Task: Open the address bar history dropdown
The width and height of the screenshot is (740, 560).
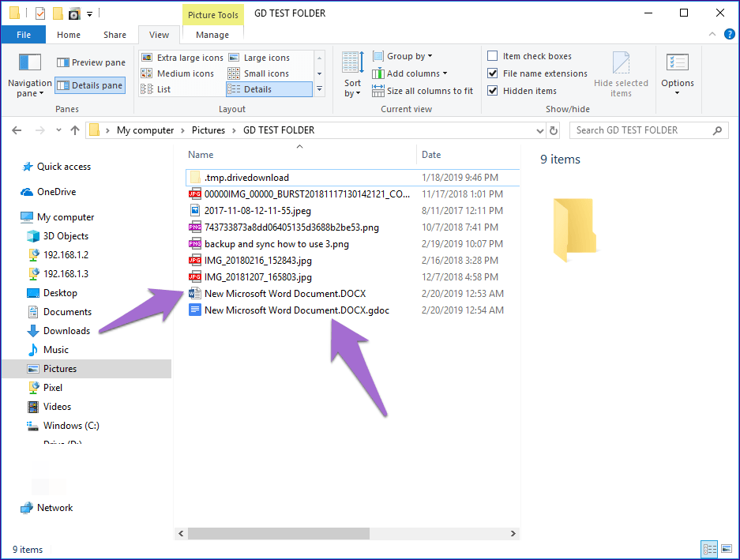Action: [539, 130]
